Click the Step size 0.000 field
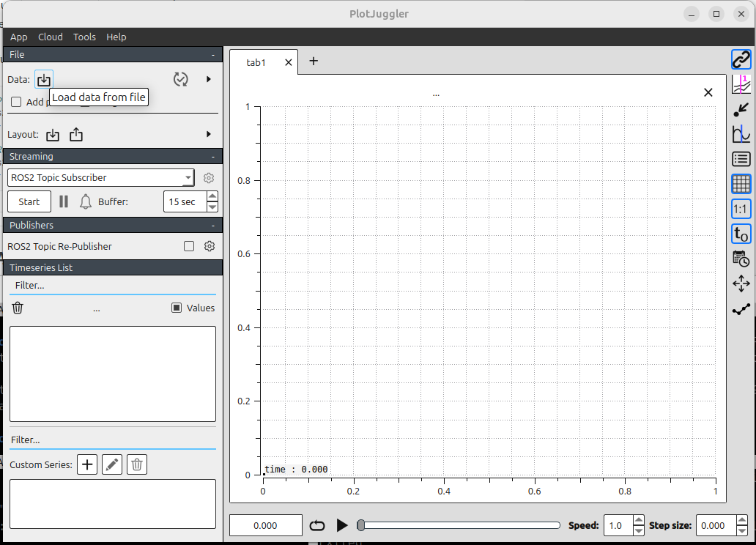756x545 pixels. click(716, 525)
